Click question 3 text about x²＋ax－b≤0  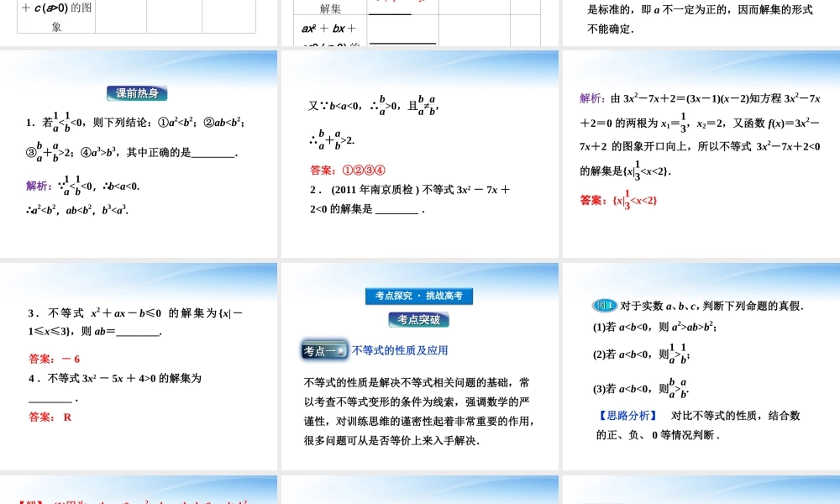pos(135,322)
